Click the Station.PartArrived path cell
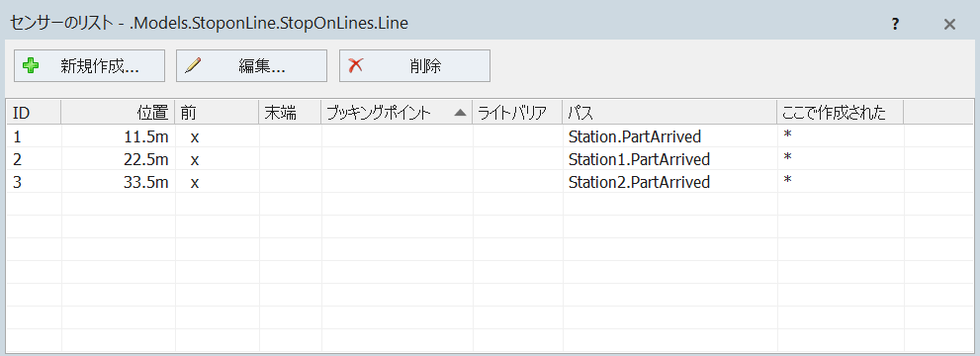This screenshot has height=356, width=980. (670, 136)
